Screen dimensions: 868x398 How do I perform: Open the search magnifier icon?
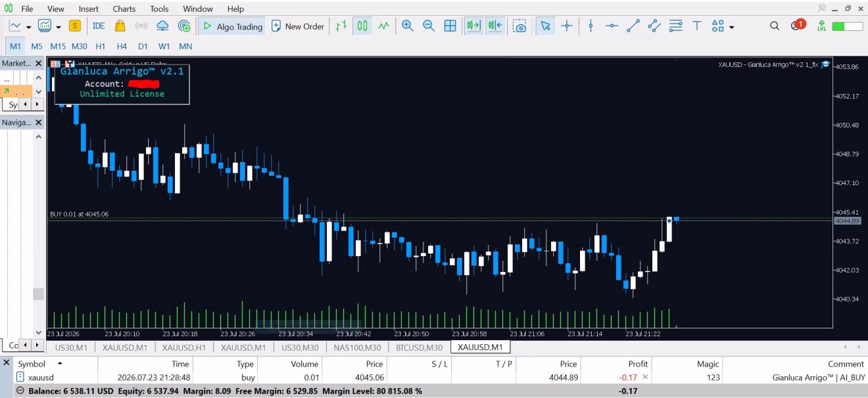[x=775, y=26]
